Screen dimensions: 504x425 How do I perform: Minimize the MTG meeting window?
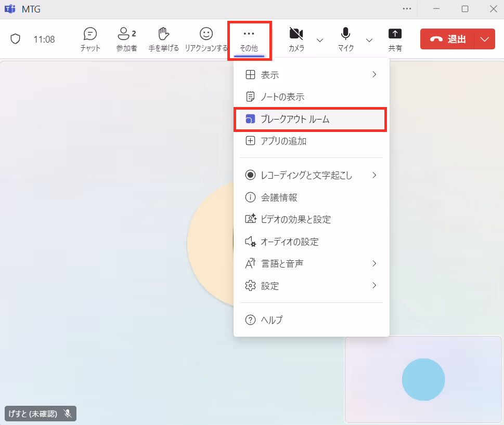tap(436, 9)
